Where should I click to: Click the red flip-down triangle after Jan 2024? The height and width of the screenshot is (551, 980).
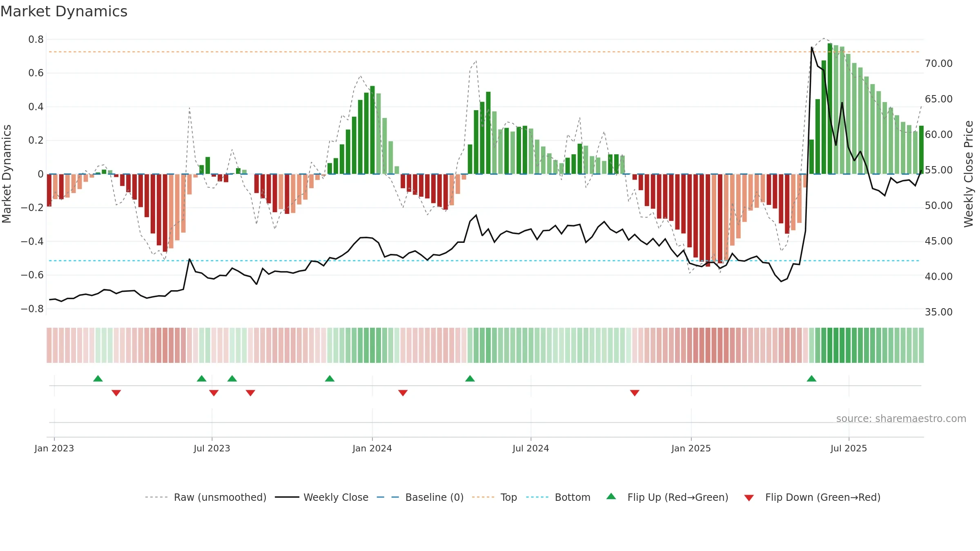pos(403,393)
